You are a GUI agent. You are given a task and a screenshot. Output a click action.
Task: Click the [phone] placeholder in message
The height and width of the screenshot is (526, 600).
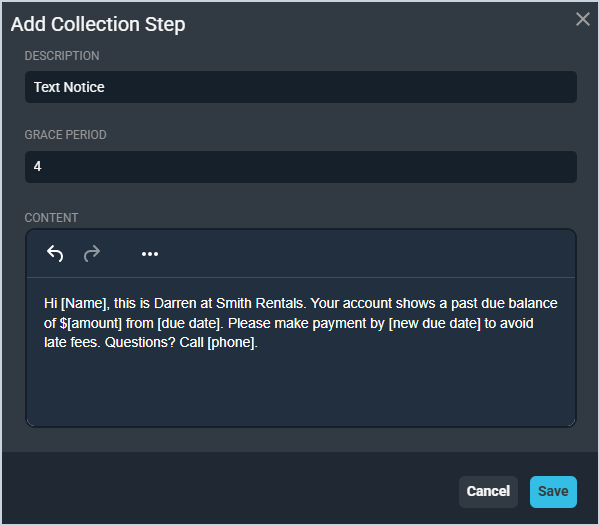click(x=231, y=343)
